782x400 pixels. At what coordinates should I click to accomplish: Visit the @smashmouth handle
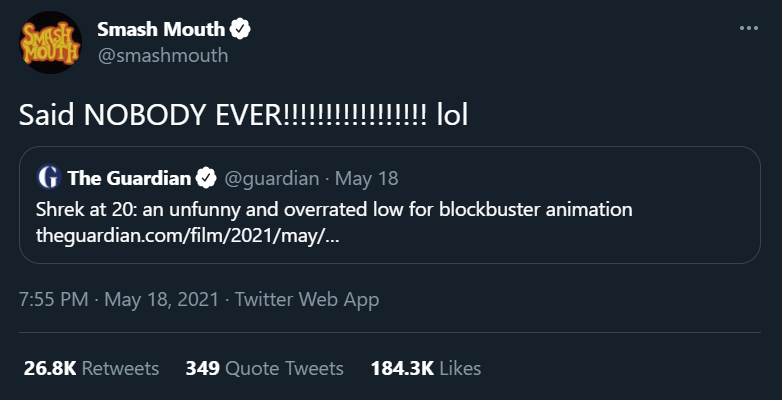click(162, 55)
